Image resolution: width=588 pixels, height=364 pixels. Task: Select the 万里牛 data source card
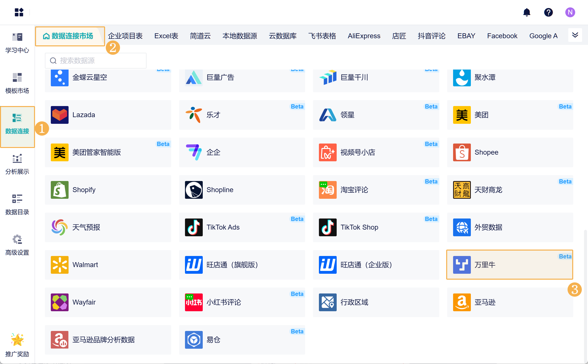click(510, 265)
